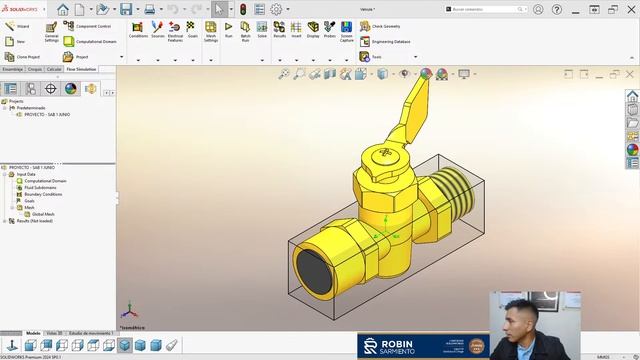Open the Results ribbon tool
Viewport: 640px width, 360px height.
tap(279, 30)
